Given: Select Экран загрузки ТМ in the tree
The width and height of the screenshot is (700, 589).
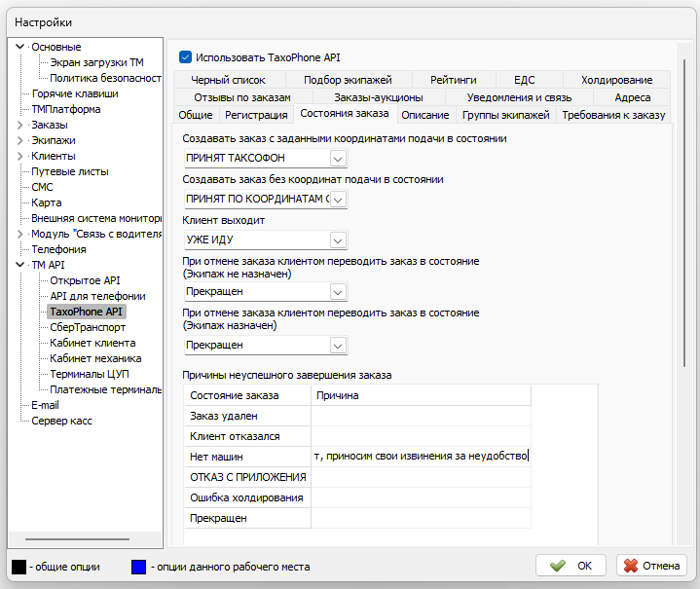Looking at the screenshot, I should coord(96,62).
